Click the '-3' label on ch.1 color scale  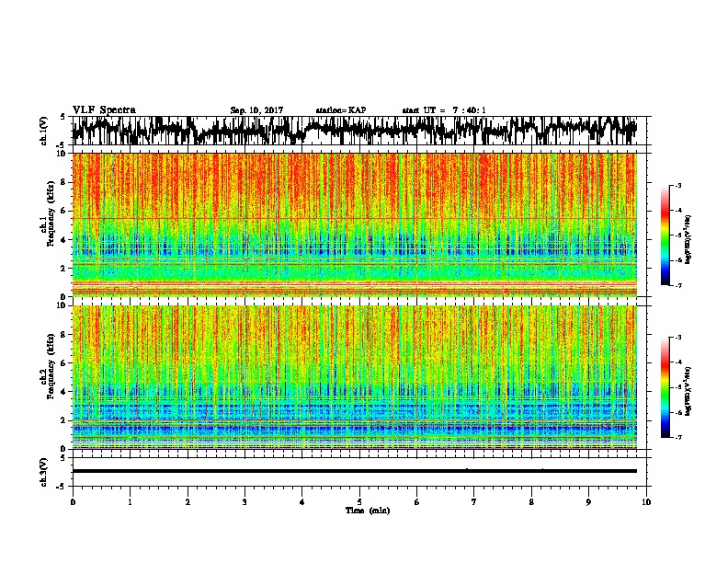(677, 185)
